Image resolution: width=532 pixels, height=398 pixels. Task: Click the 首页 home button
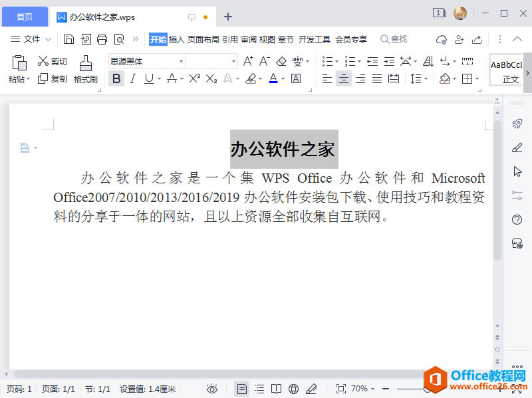[24, 17]
